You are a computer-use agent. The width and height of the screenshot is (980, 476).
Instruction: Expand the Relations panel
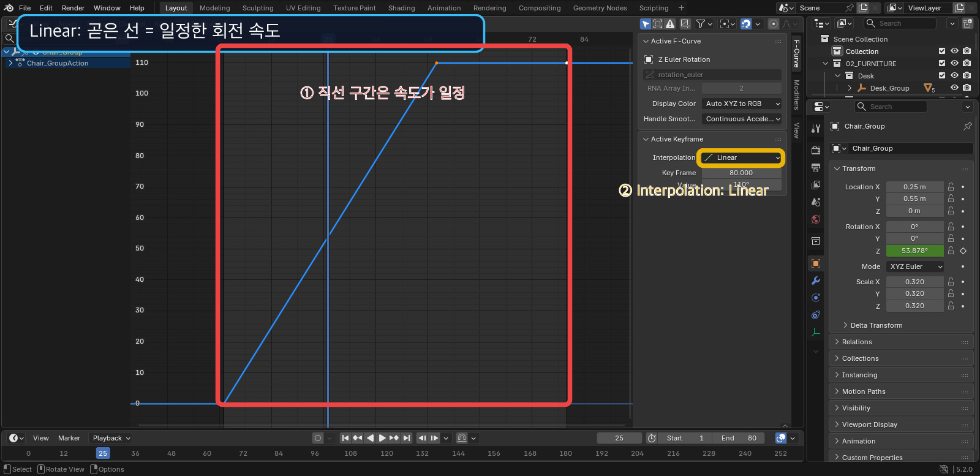902,342
